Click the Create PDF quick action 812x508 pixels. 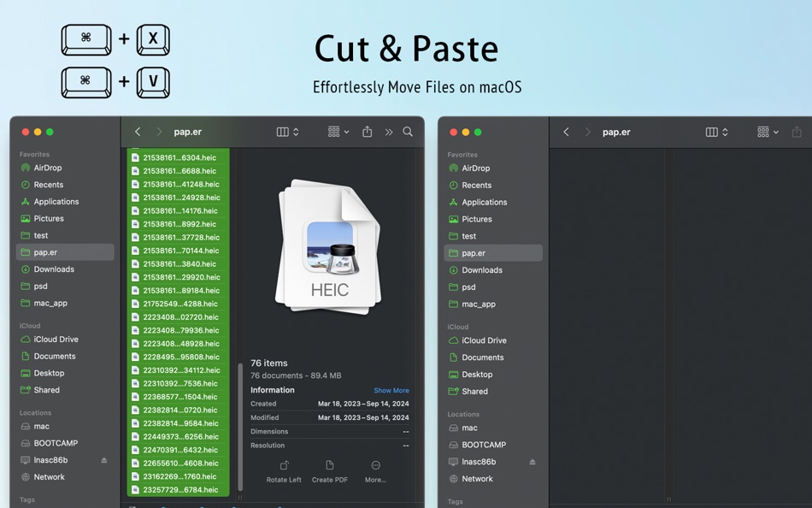click(x=329, y=472)
